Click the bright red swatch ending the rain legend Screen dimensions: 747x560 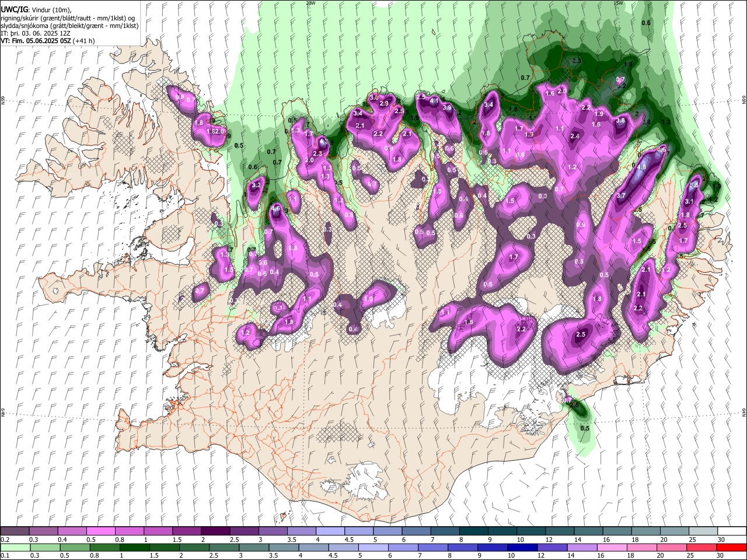coord(731,547)
